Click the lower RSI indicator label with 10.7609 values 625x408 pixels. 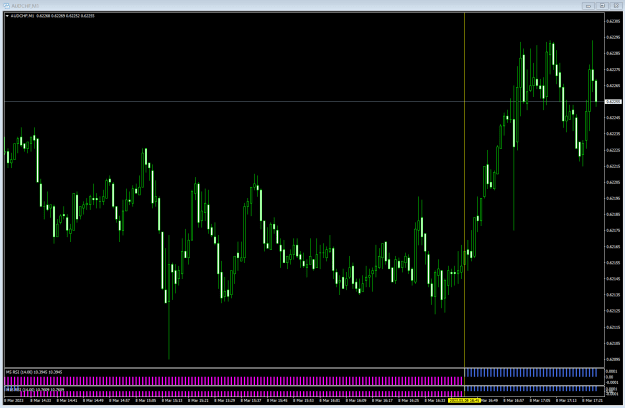click(x=35, y=389)
